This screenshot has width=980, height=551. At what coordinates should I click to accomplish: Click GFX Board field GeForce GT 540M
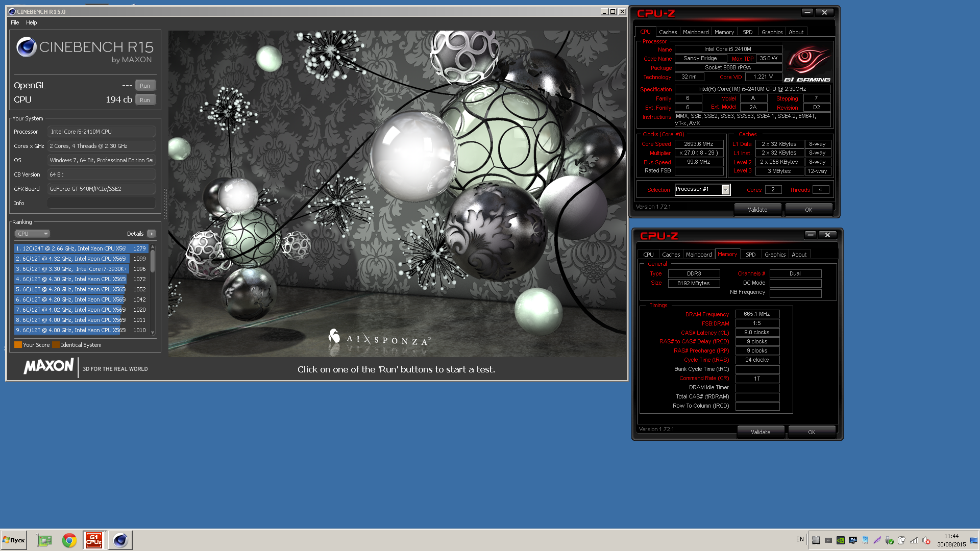102,189
